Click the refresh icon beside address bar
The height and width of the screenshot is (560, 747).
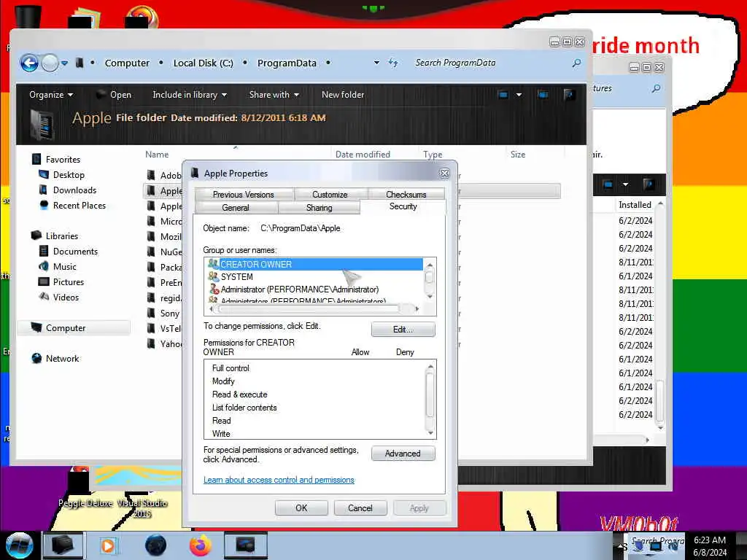[x=393, y=63]
